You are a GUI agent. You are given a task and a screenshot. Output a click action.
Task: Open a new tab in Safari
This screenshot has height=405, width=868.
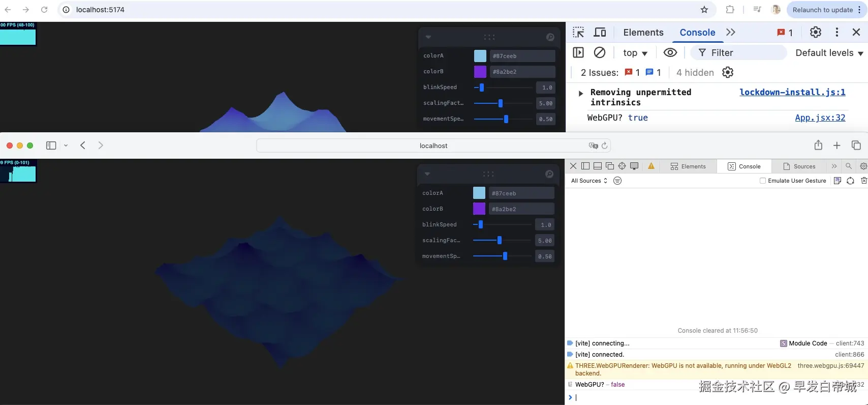pos(837,146)
